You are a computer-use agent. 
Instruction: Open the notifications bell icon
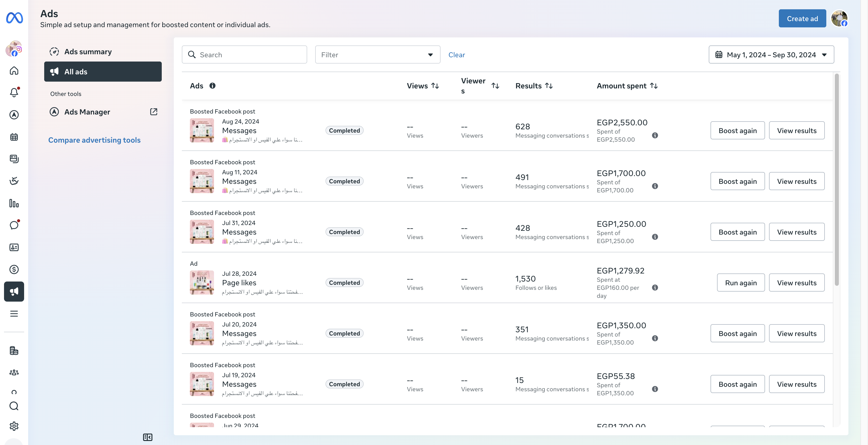coord(14,92)
